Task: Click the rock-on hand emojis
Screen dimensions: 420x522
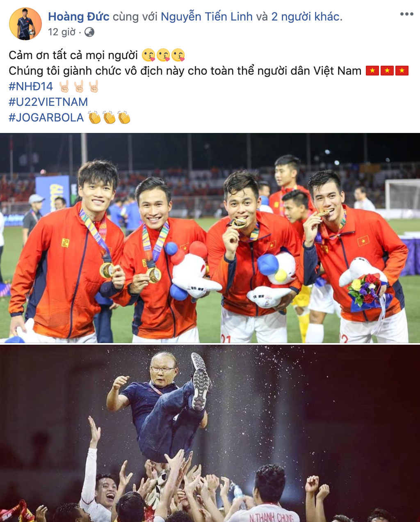Action: tap(79, 86)
